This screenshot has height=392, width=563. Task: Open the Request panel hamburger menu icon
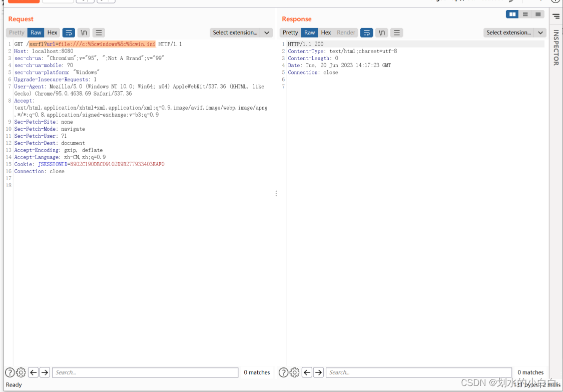click(99, 33)
